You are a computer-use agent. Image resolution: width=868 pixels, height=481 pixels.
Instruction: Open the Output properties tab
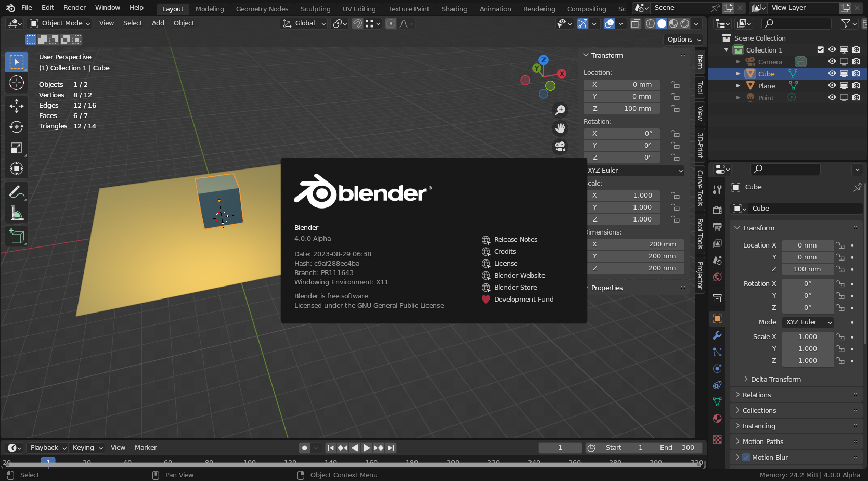click(x=717, y=227)
